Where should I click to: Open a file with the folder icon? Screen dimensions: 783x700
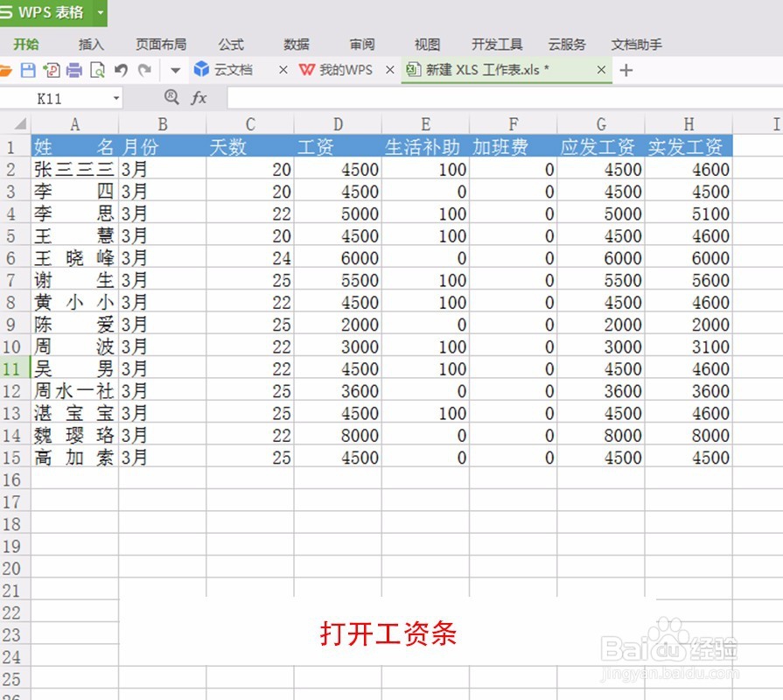[x=5, y=70]
